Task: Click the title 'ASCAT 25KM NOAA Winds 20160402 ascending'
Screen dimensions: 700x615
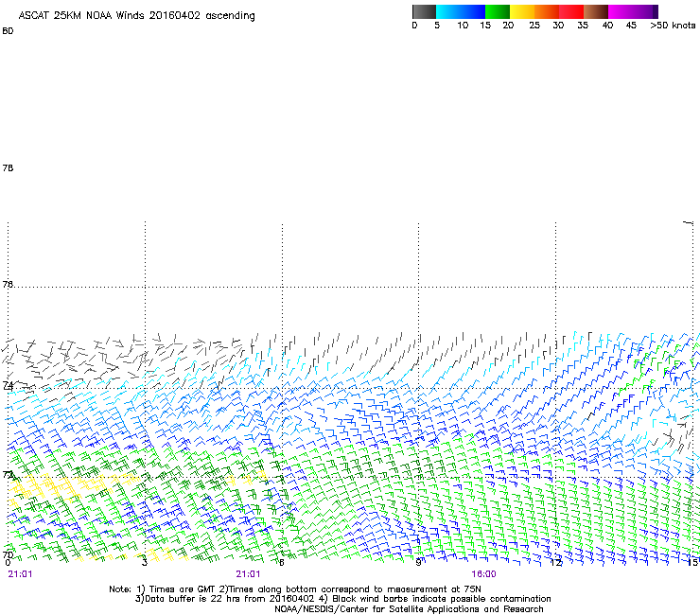Action: click(136, 16)
